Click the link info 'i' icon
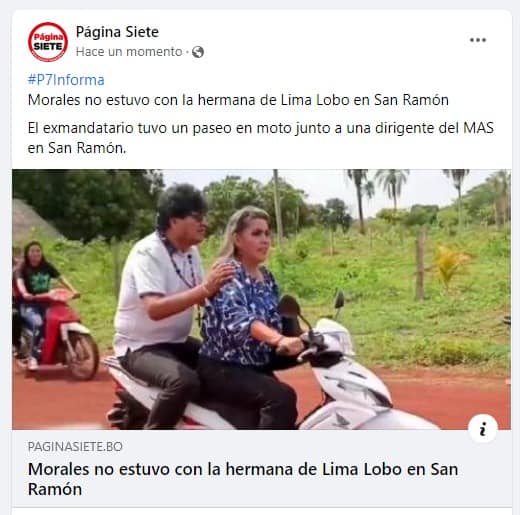The width and height of the screenshot is (520, 515). tap(482, 428)
